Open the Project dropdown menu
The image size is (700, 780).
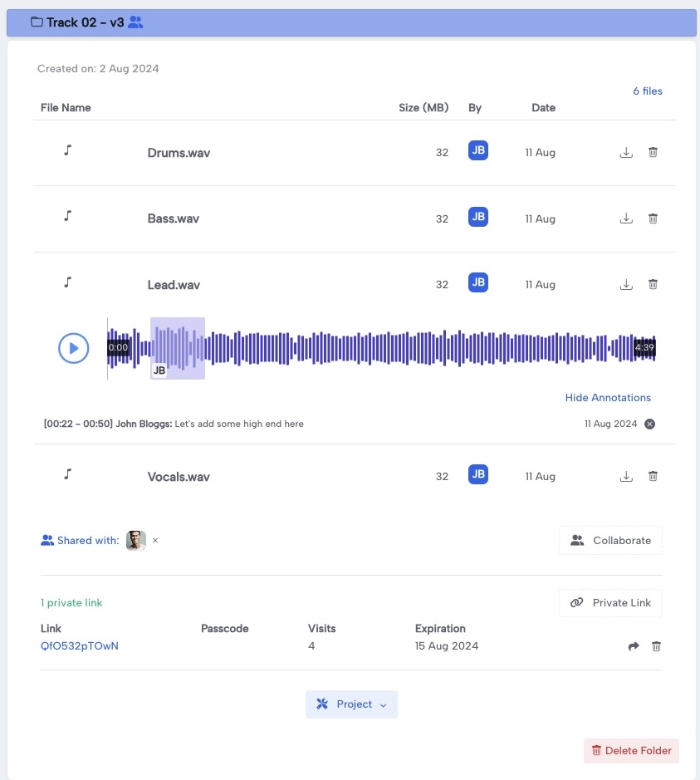point(351,704)
